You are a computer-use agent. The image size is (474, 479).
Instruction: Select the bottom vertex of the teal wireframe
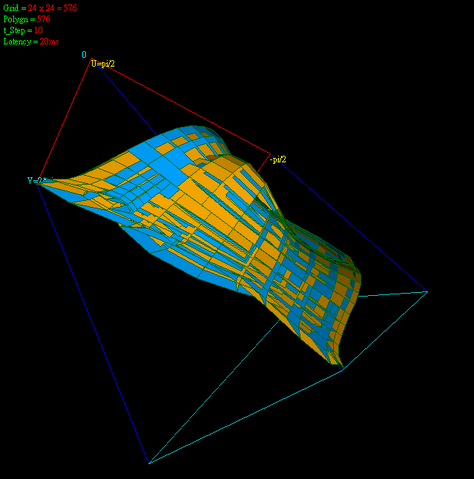click(149, 463)
